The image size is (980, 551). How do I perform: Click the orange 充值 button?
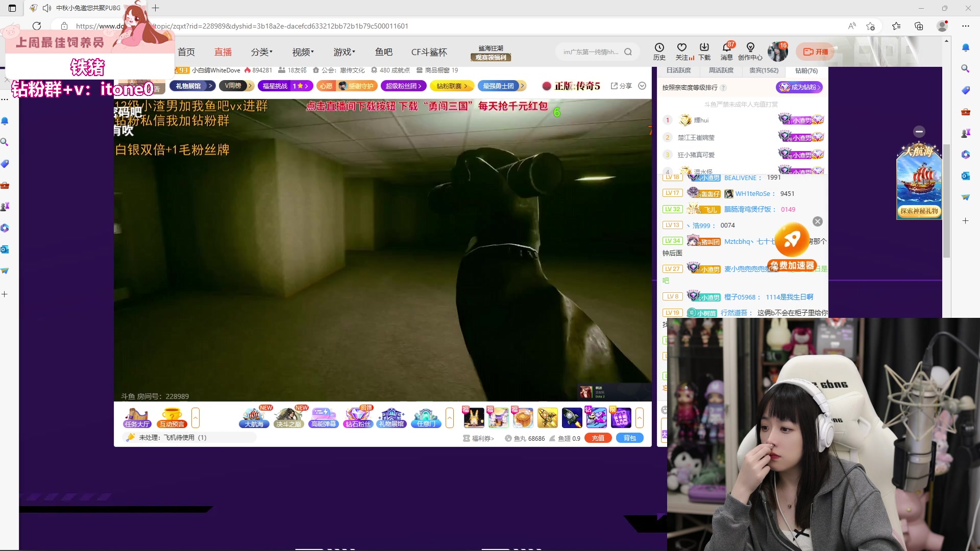[598, 438]
